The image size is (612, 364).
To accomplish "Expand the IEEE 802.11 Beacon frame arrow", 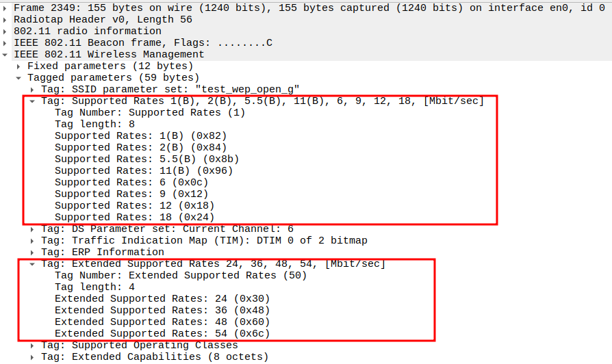I will pos(5,42).
